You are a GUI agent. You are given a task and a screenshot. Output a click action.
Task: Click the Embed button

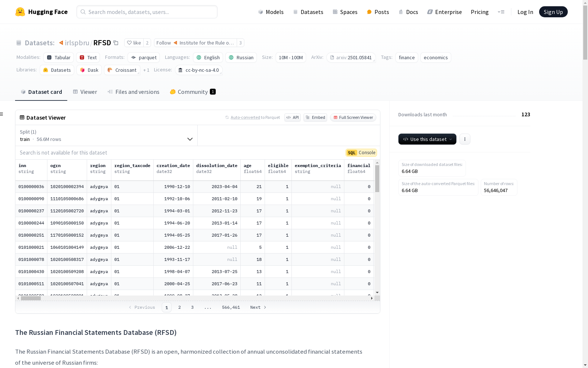pos(315,117)
